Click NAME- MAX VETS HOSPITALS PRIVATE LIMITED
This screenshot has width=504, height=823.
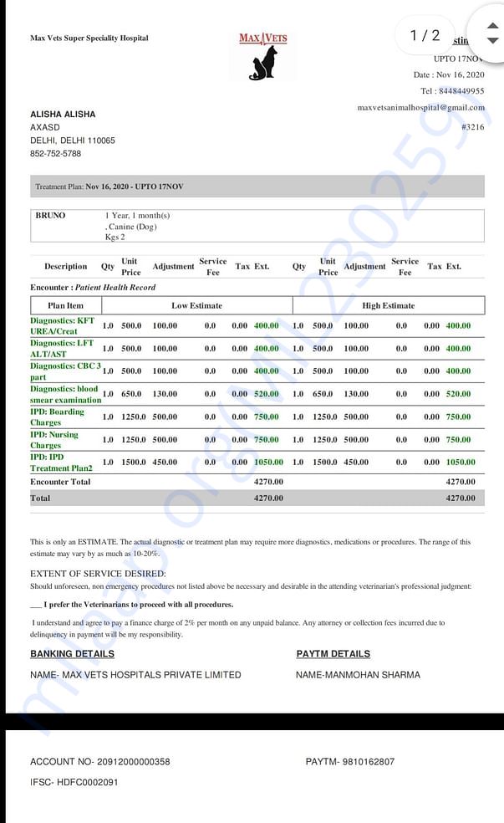tap(135, 675)
